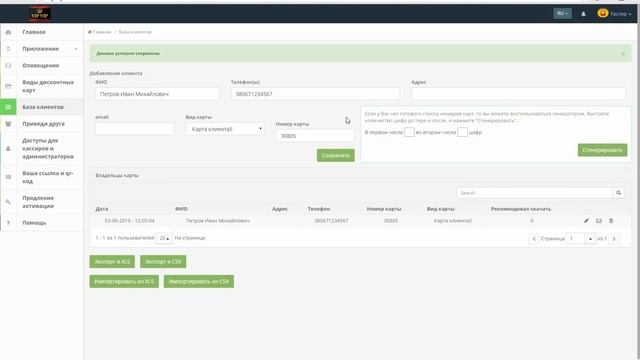Open Ваша ссылка и qr-код item

click(48, 177)
